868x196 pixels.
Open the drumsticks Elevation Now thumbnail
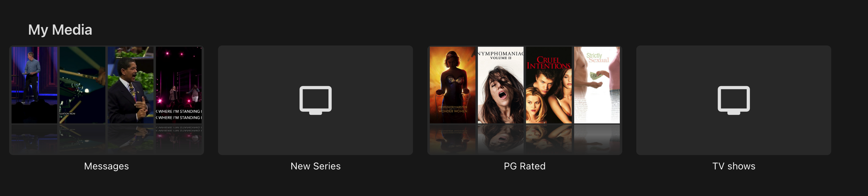click(82, 85)
